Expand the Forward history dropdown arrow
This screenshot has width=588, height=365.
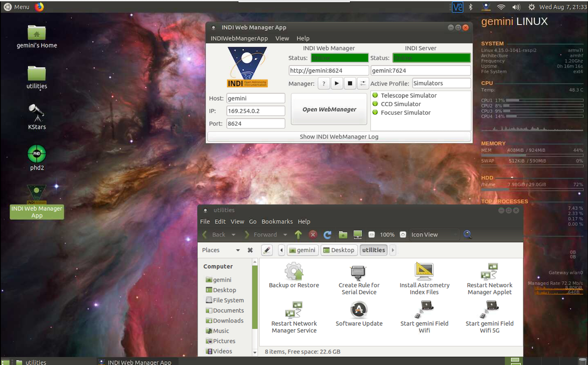point(285,235)
